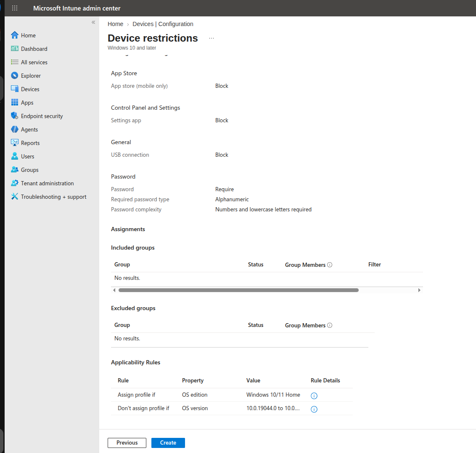
Task: Click Group header in Excluded groups table
Action: [122, 325]
